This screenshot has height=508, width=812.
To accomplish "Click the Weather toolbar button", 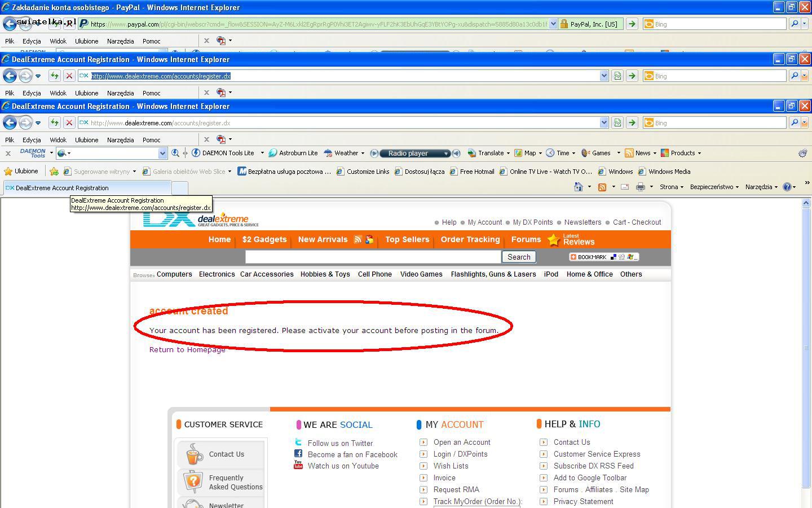I will tap(341, 153).
